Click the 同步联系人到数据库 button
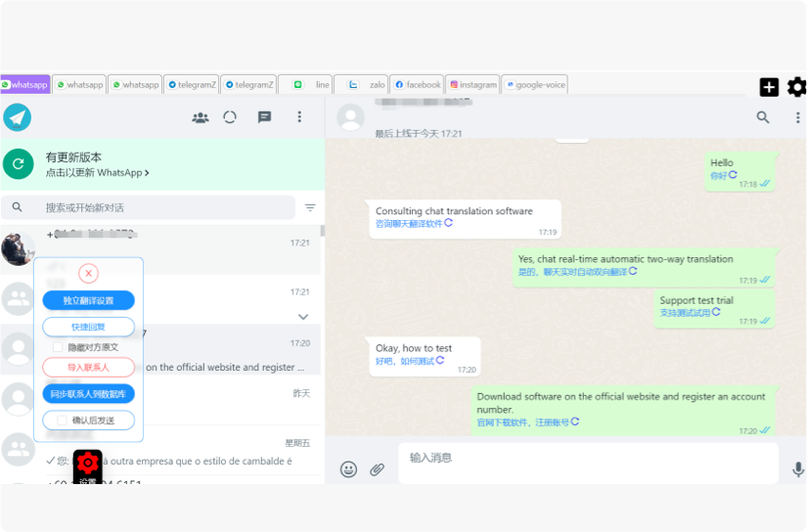This screenshot has height=532, width=807. 89,394
